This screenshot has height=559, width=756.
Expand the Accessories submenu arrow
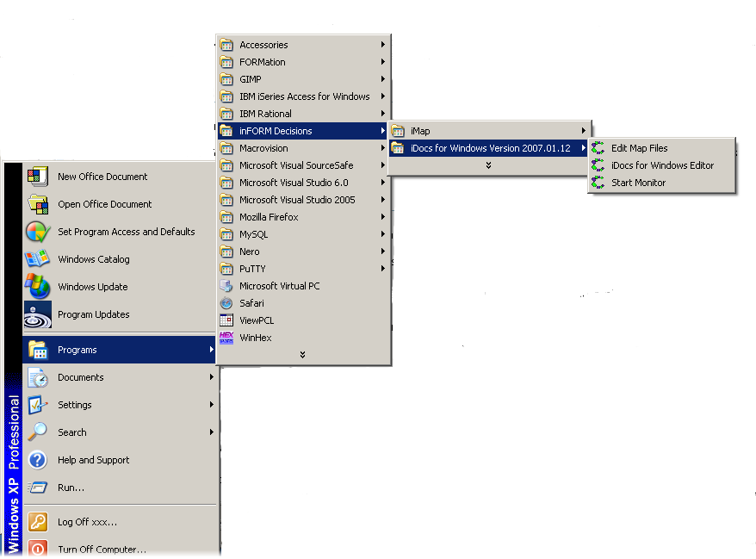(383, 45)
